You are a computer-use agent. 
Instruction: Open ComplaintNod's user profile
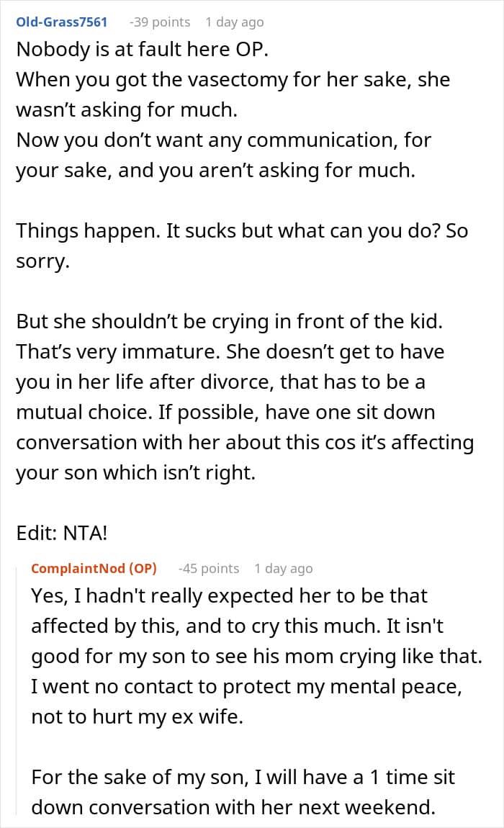pyautogui.click(x=94, y=568)
